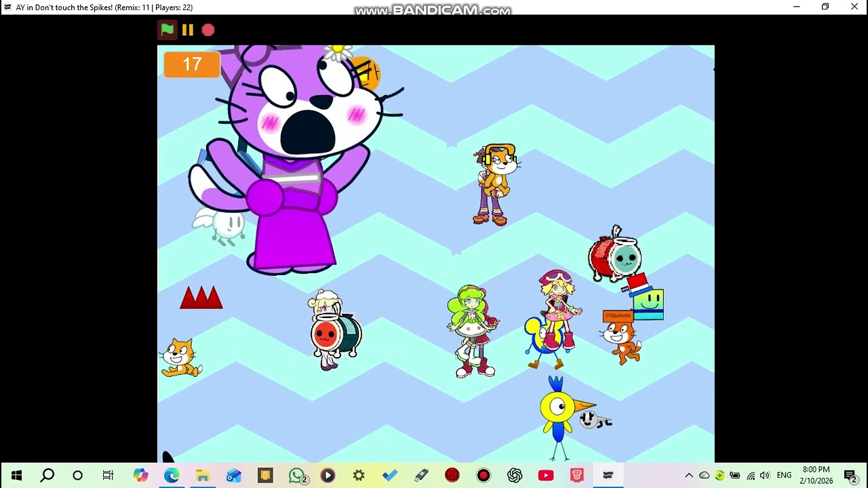The image size is (868, 488).
Task: Open Outlook from the taskbar
Action: (234, 475)
